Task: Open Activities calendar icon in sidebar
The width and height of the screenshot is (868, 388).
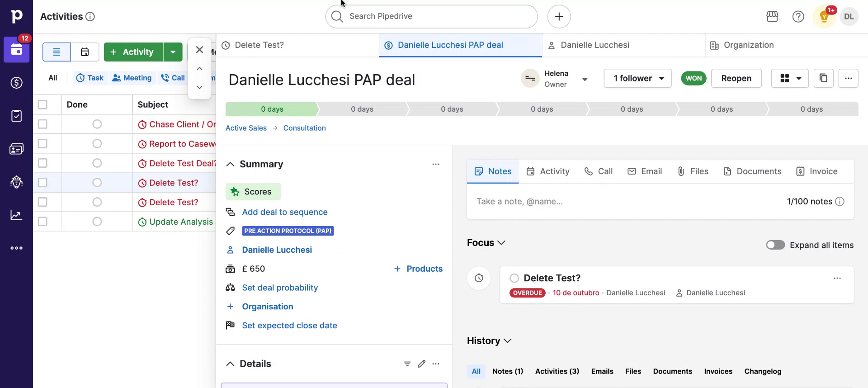Action: [16, 50]
